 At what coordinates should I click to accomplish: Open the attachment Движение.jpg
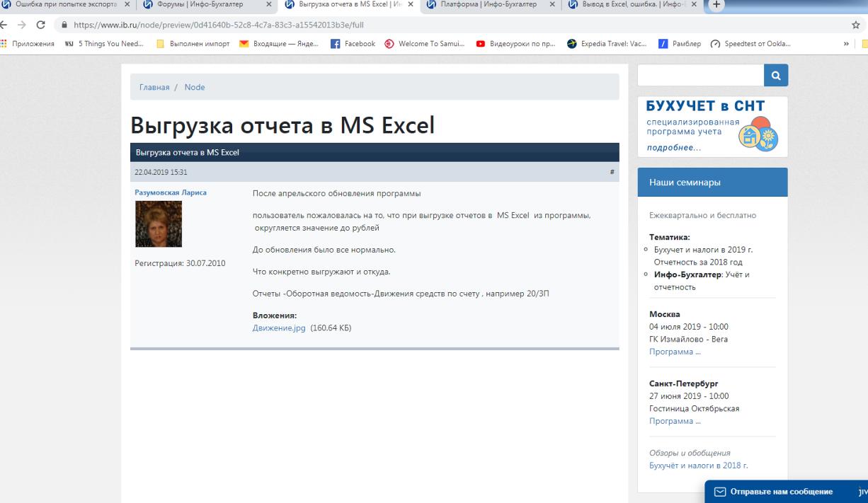pos(279,328)
